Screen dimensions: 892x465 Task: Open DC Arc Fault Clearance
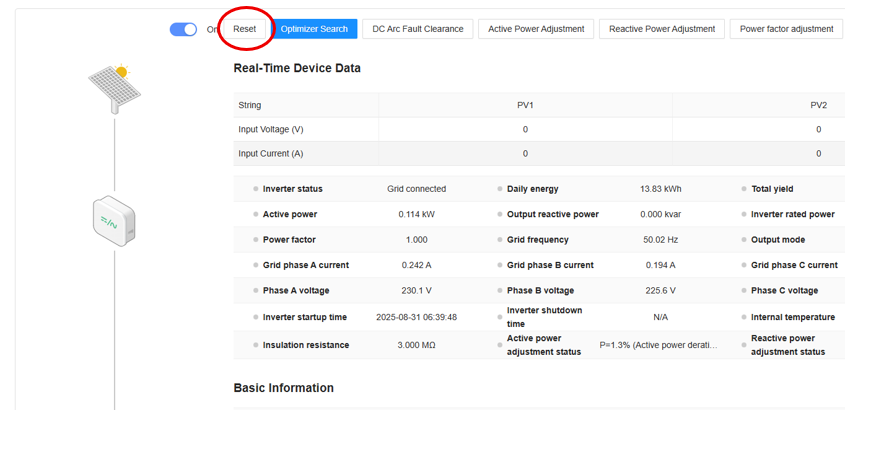417,29
